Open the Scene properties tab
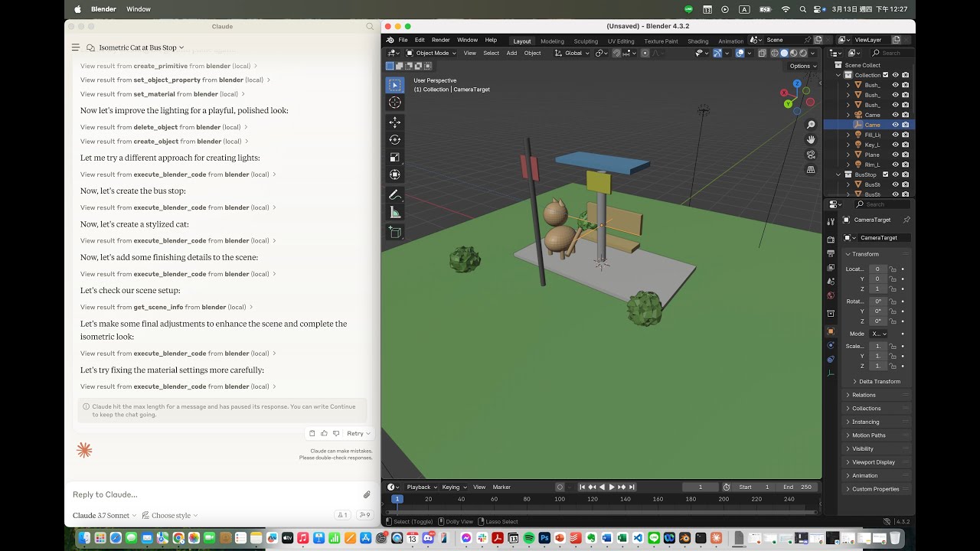Image resolution: width=980 pixels, height=551 pixels. (x=831, y=281)
